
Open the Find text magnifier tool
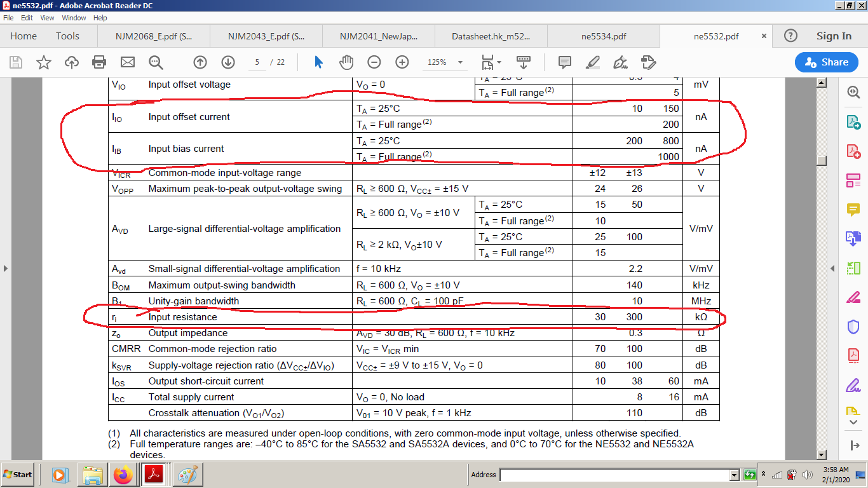pyautogui.click(x=156, y=62)
